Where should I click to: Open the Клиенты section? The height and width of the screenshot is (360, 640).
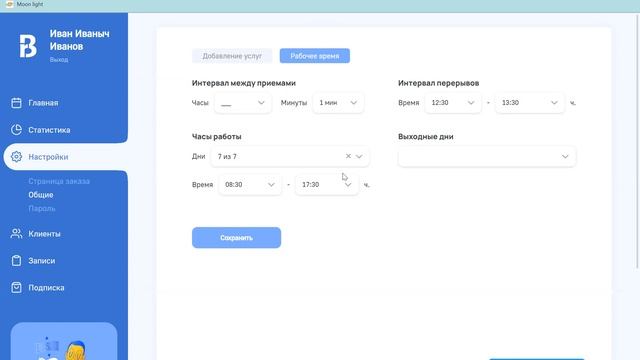44,234
